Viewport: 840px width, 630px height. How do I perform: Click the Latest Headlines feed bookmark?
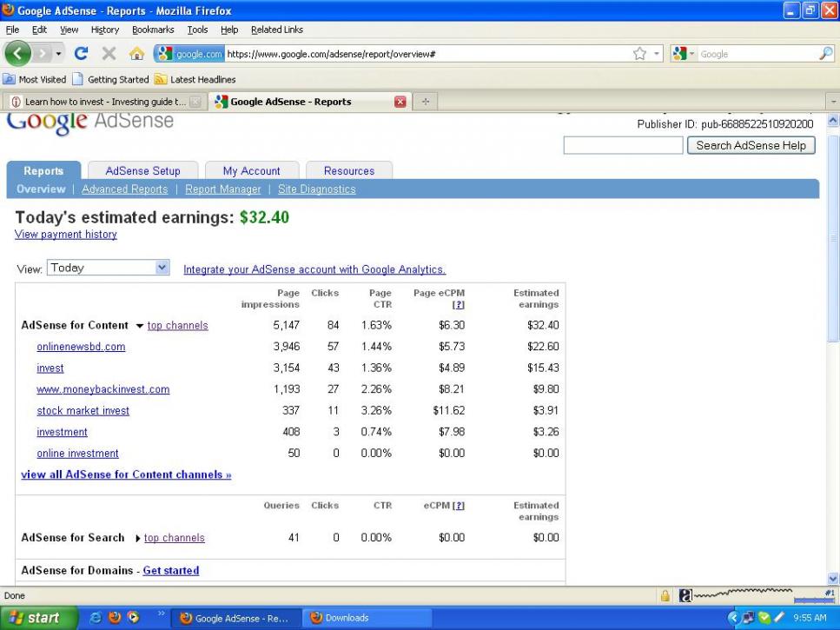click(195, 79)
